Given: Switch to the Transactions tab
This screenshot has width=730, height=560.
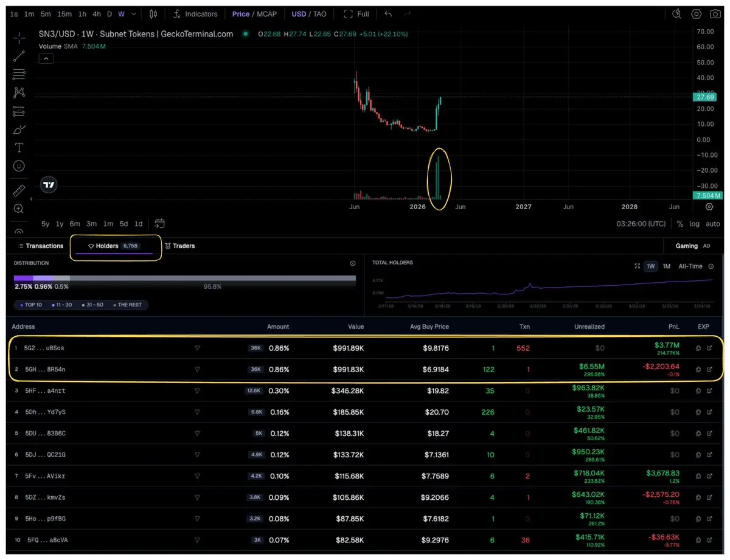Looking at the screenshot, I should pyautogui.click(x=41, y=246).
